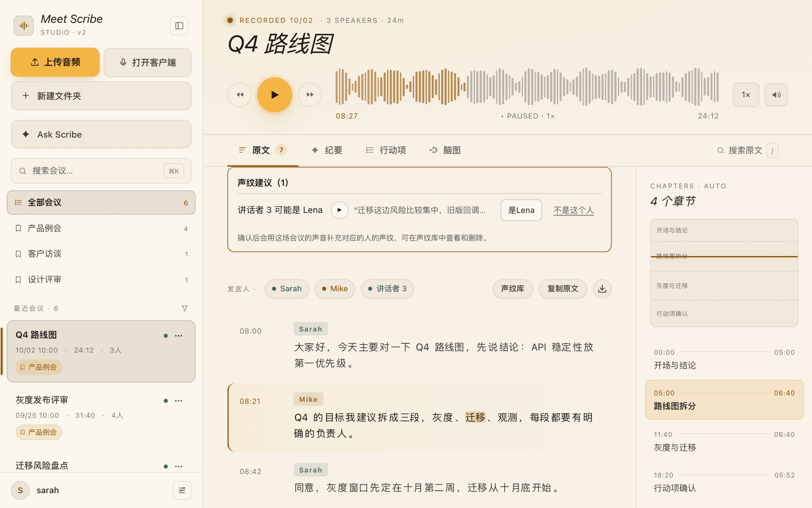Click the 上传音频 button
The width and height of the screenshot is (812, 508).
point(55,62)
